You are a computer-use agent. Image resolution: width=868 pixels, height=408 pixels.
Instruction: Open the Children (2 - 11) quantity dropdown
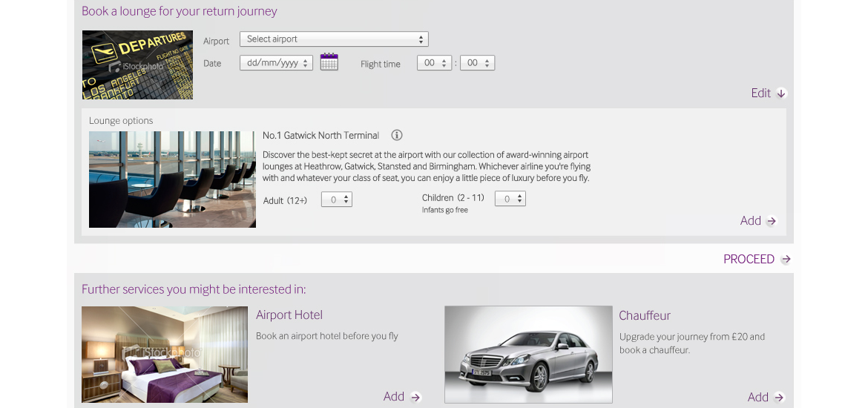coord(510,199)
